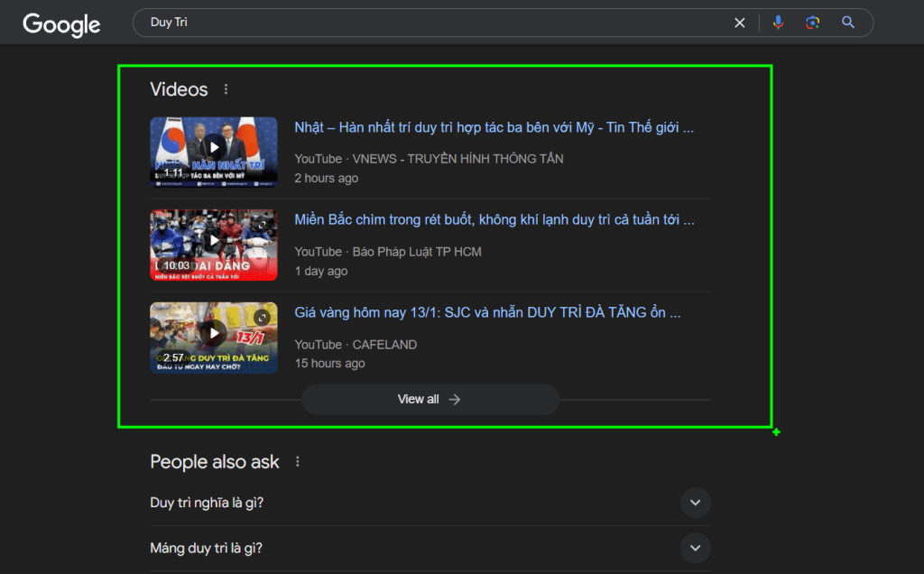The height and width of the screenshot is (574, 924).
Task: Open the Miền Bắc chìm trong rét buốt link
Action: tap(494, 220)
